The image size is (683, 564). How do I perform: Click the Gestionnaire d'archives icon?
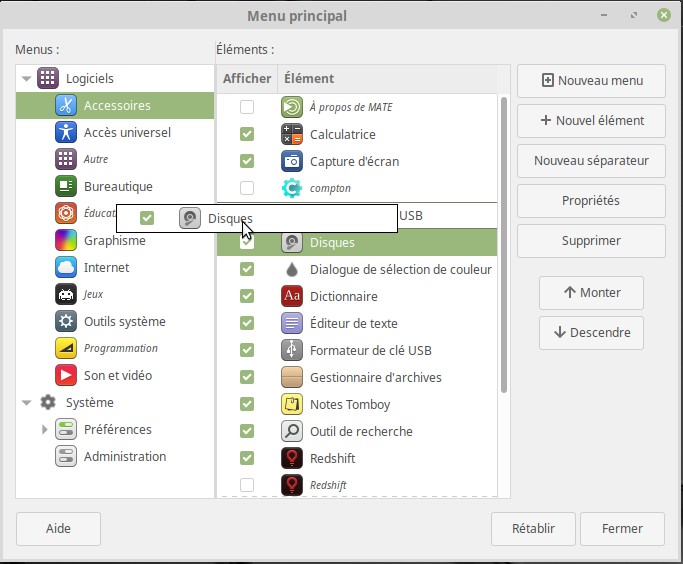(292, 377)
